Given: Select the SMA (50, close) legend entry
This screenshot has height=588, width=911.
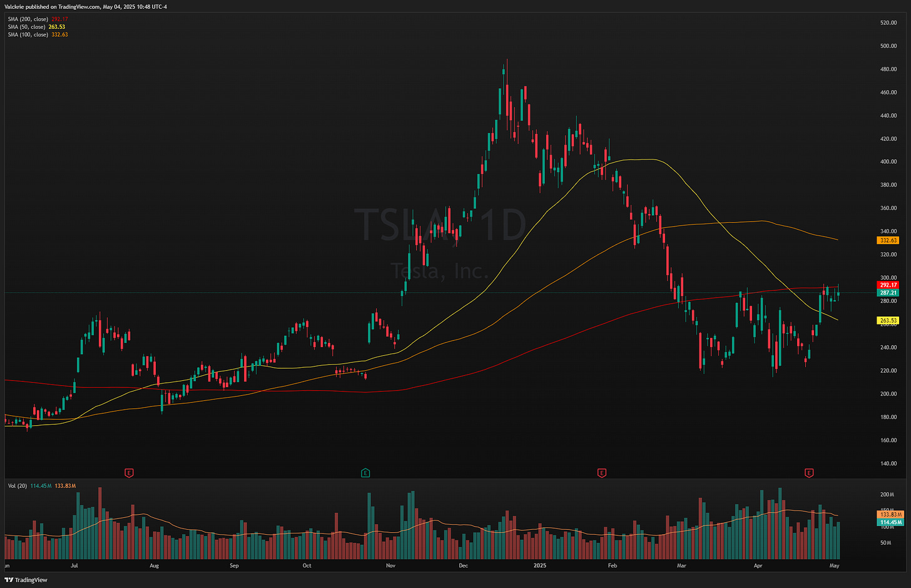Looking at the screenshot, I should [x=36, y=27].
